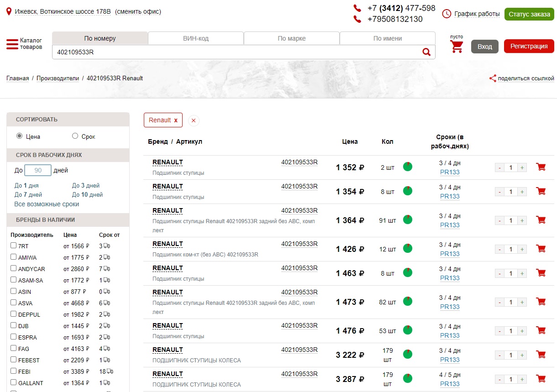This screenshot has width=557, height=392.
Task: Switch to the ВИН-код search tab
Action: coord(196,38)
